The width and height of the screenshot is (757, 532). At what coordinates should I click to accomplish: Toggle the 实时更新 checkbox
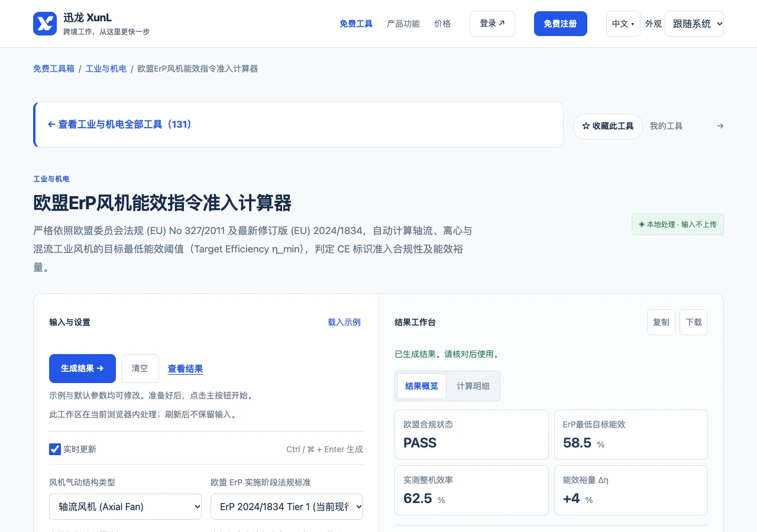point(55,449)
